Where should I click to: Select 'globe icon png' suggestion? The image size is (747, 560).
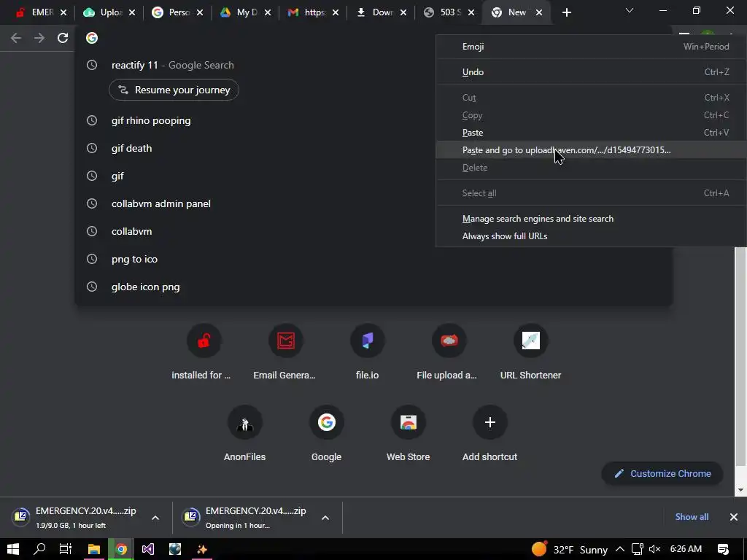(x=373, y=287)
